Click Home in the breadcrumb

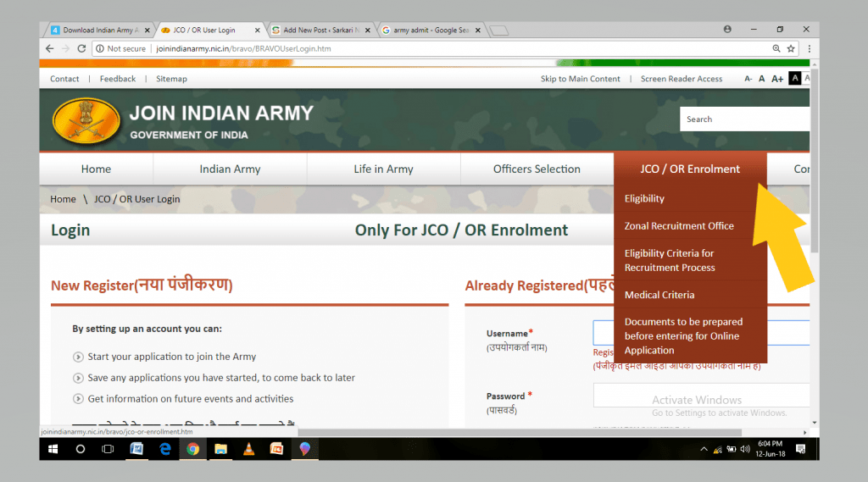63,199
